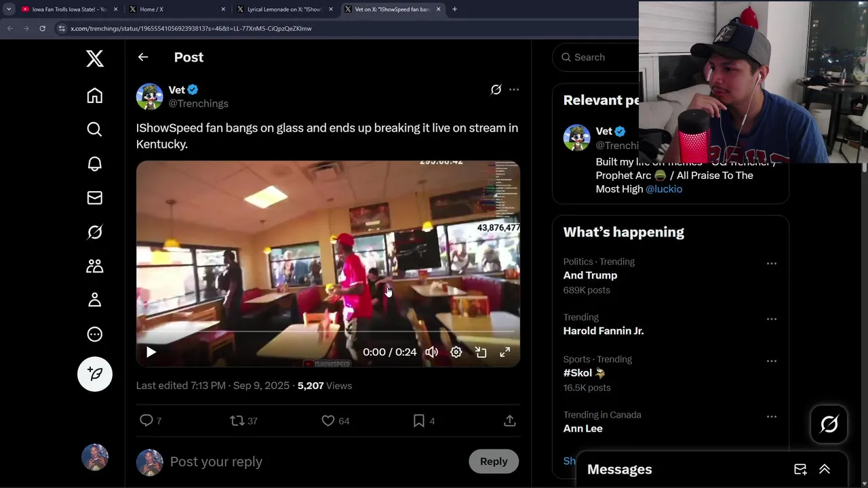
Task: Mute the video with speaker icon
Action: (x=432, y=352)
